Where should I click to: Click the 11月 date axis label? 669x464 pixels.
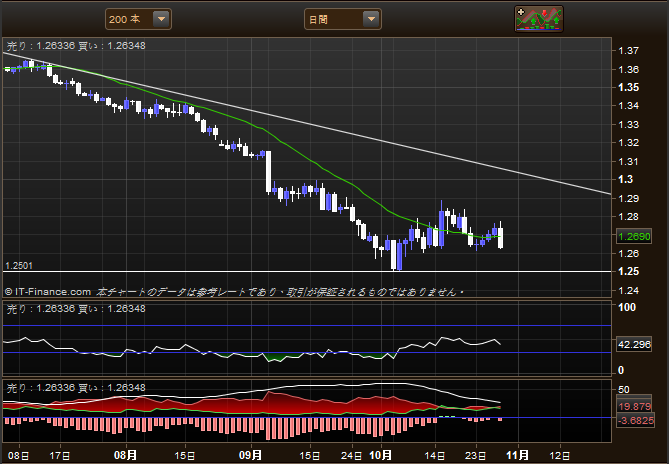click(518, 455)
